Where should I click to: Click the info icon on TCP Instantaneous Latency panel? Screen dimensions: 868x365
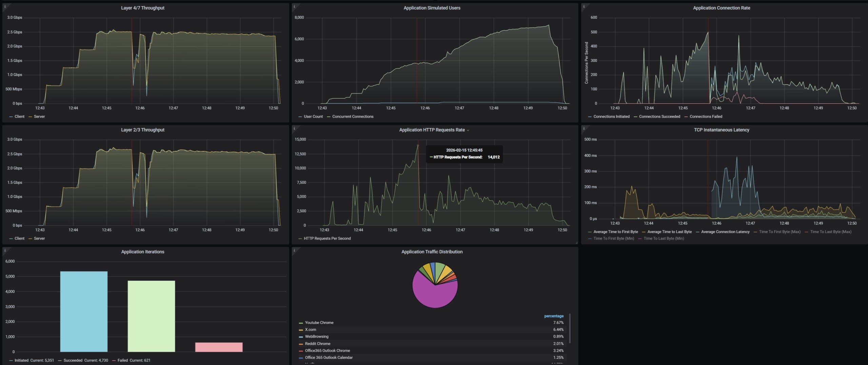[584, 128]
